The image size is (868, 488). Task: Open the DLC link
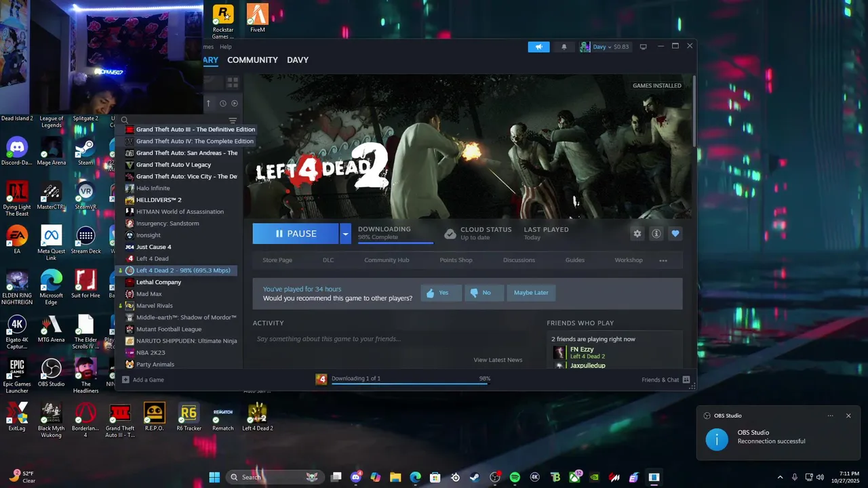point(328,260)
